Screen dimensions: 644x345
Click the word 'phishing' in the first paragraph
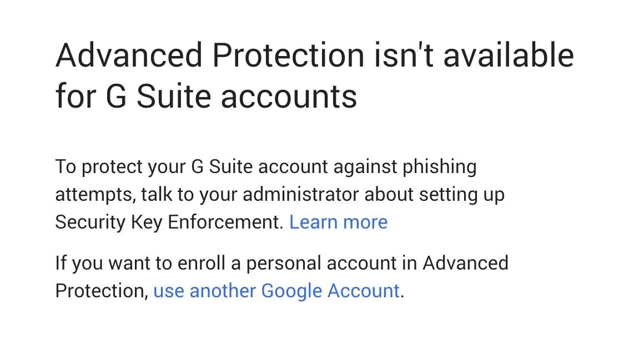[440, 168]
